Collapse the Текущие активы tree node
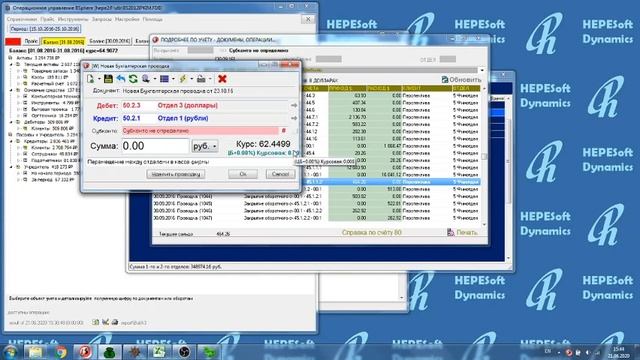Viewport: 640px width, 360px height. pos(11,64)
